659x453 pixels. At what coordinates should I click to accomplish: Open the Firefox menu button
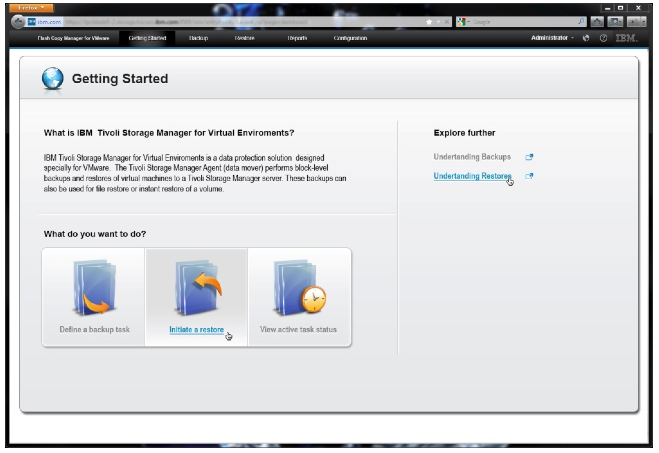coord(31,8)
